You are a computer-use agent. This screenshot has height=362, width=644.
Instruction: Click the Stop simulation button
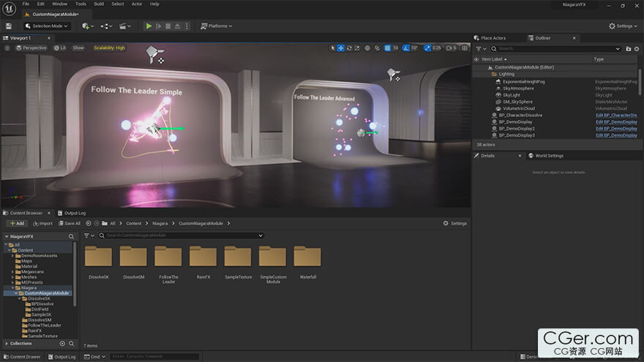[168, 26]
